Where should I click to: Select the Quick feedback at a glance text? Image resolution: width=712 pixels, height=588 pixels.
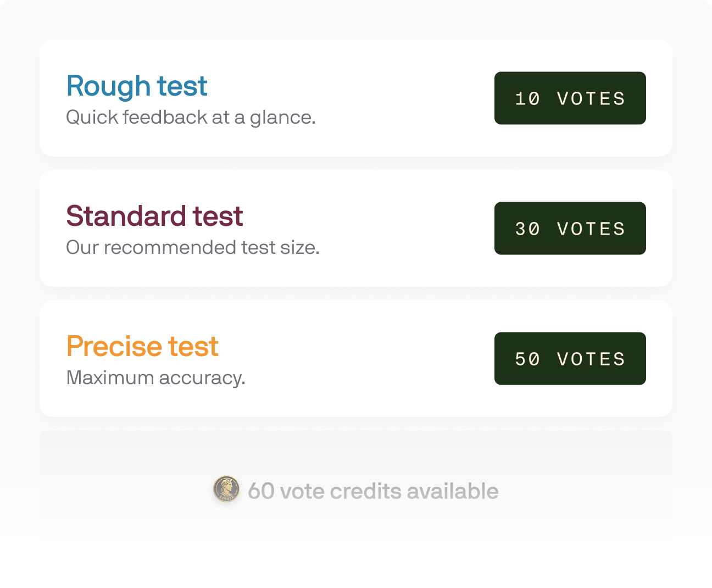191,117
